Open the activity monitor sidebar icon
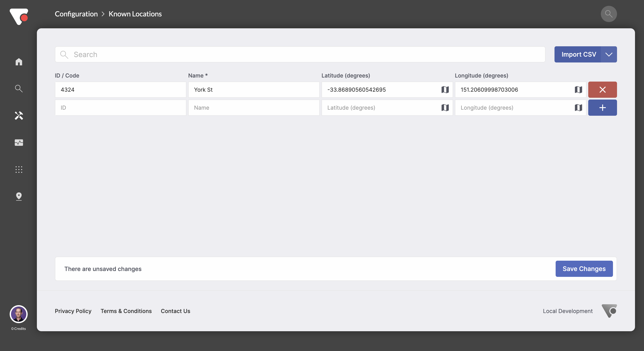 coord(19,142)
